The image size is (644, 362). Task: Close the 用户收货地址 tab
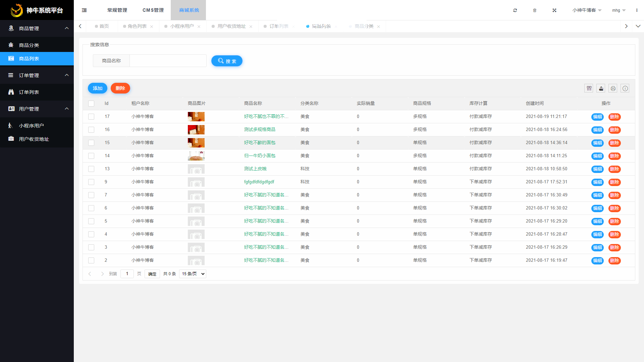[x=251, y=26]
